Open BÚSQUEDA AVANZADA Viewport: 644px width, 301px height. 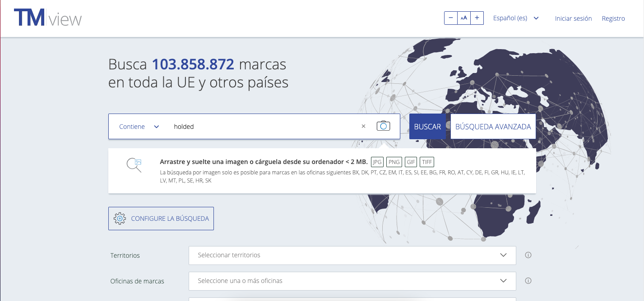493,127
